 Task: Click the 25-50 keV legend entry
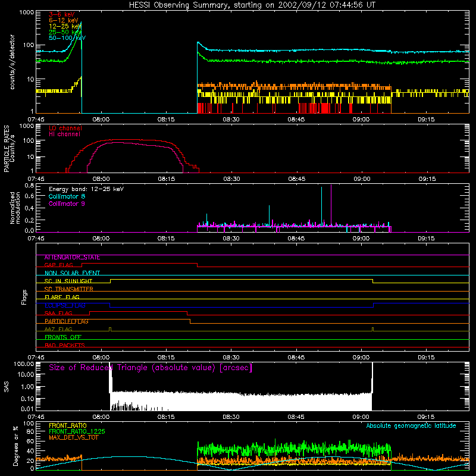point(65,32)
